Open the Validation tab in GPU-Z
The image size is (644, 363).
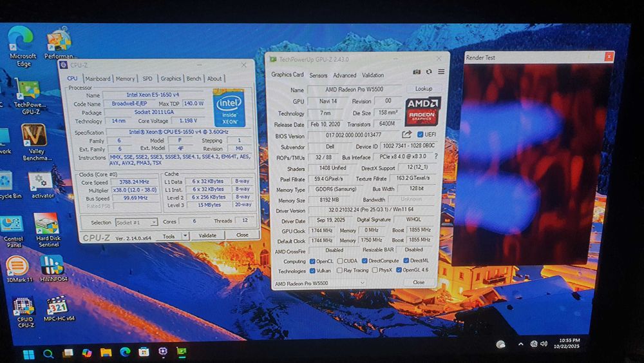pyautogui.click(x=373, y=75)
